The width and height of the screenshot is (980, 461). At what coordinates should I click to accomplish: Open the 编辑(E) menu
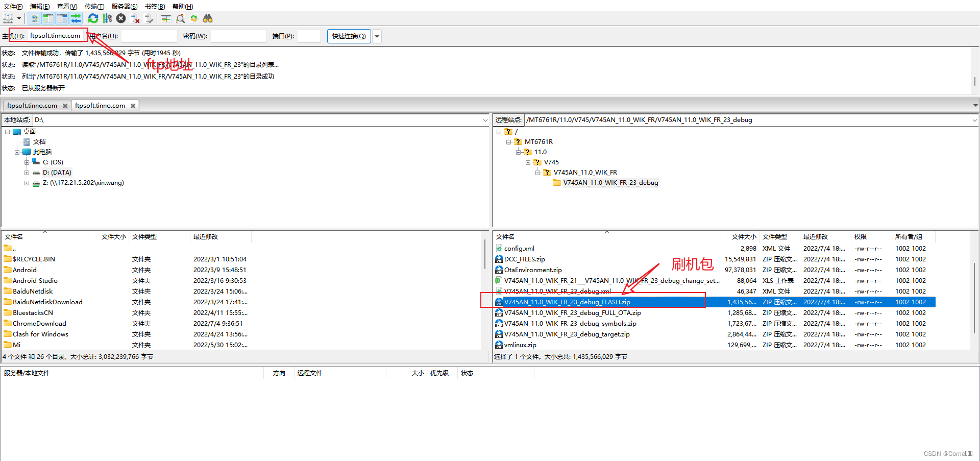(x=40, y=6)
